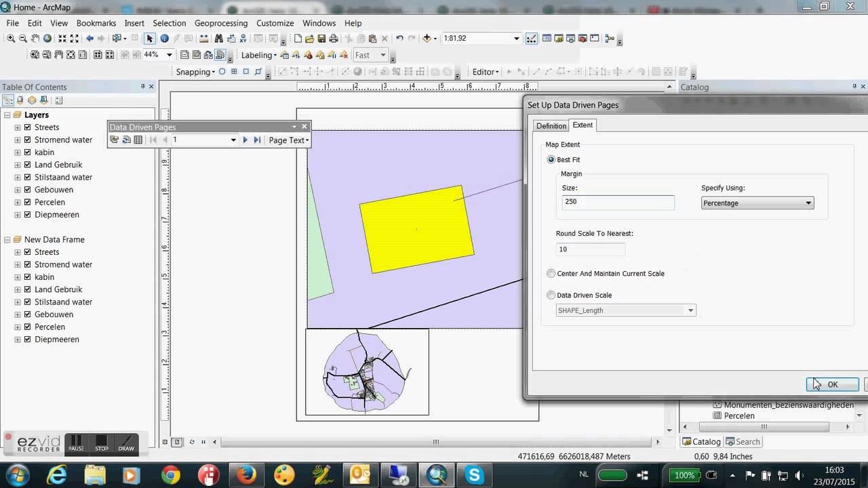Select Center And Maintain Current Scale option
Image resolution: width=868 pixels, height=488 pixels.
coord(551,274)
